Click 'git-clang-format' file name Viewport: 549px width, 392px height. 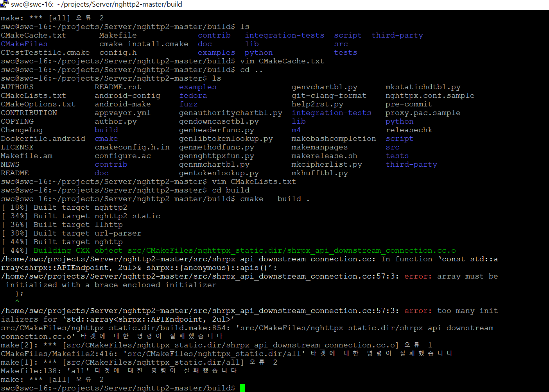[x=329, y=95]
